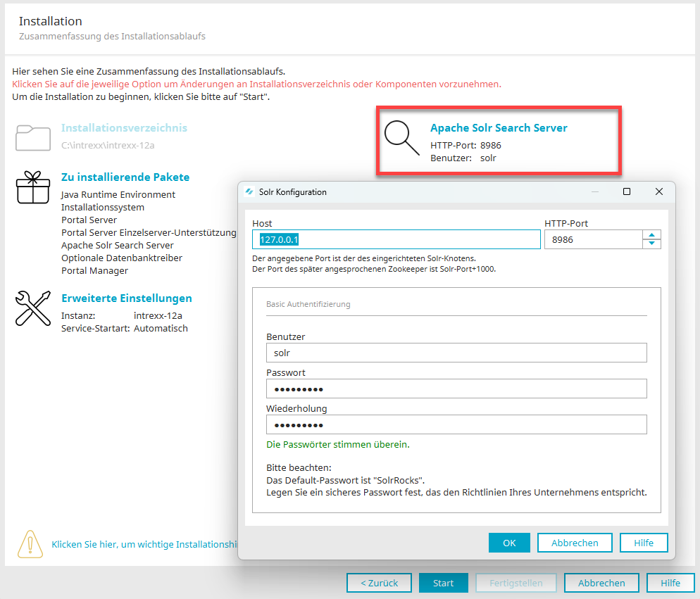Maximize the Solr Konfiguration dialog
Screen dimensions: 700x599
(627, 191)
